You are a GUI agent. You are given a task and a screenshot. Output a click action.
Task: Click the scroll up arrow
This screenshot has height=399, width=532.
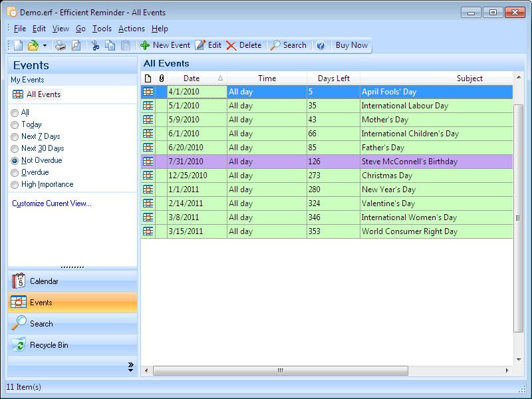click(519, 77)
